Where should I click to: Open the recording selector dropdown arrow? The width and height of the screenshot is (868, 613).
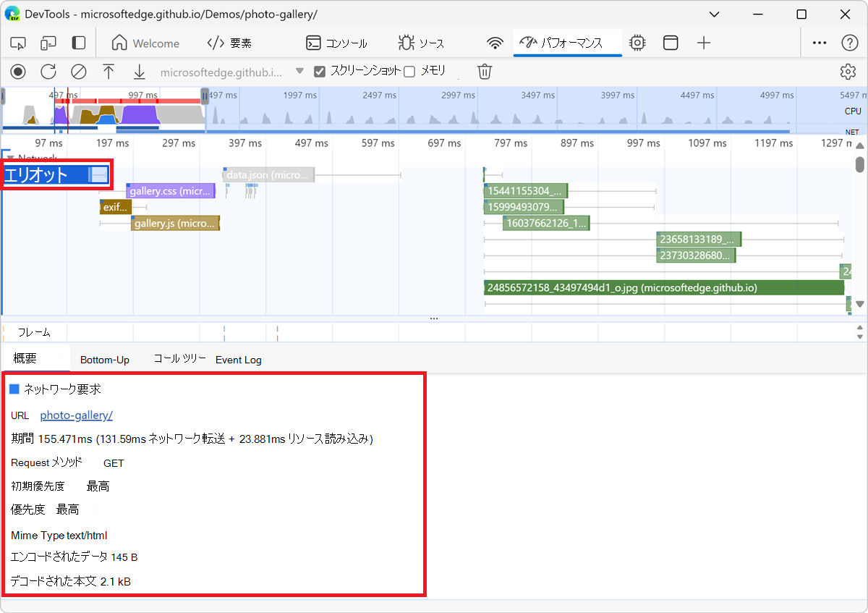[x=299, y=72]
